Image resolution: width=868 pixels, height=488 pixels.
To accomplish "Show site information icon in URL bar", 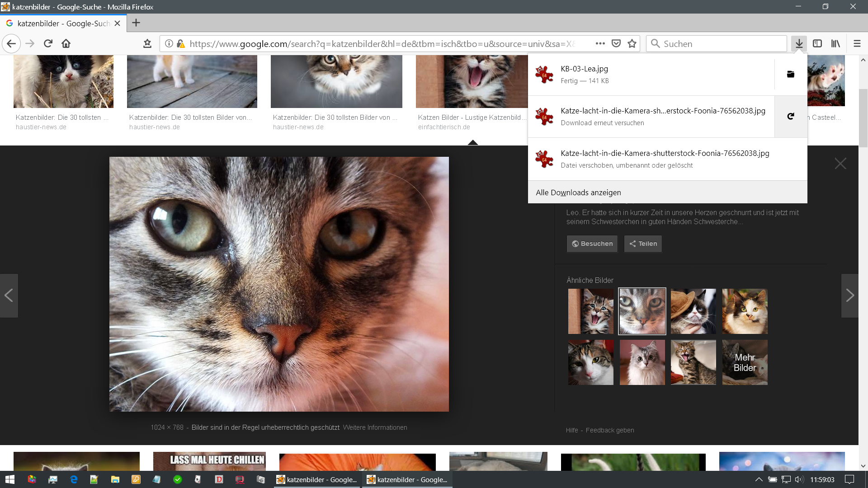I will pyautogui.click(x=169, y=43).
